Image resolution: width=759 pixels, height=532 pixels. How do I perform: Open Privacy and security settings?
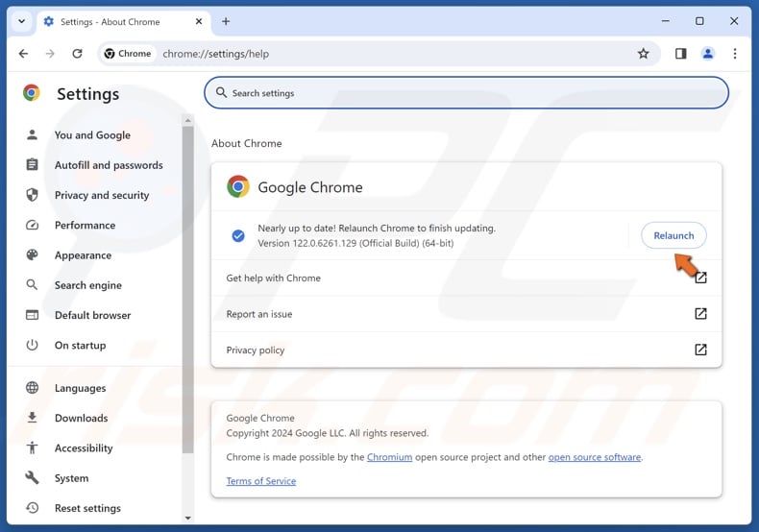point(102,195)
